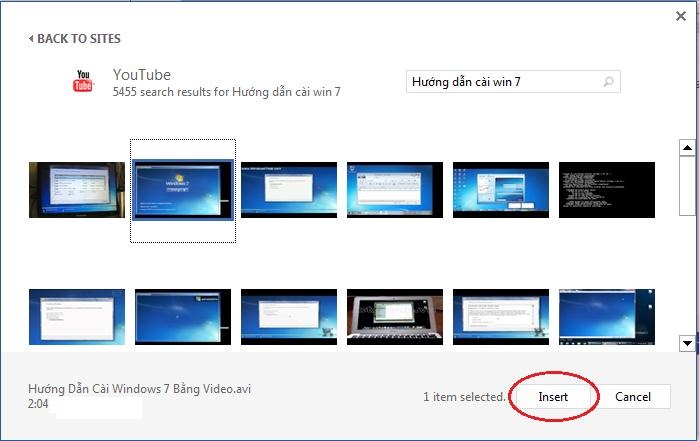
Task: Click the YouTube logo icon
Action: [x=83, y=82]
